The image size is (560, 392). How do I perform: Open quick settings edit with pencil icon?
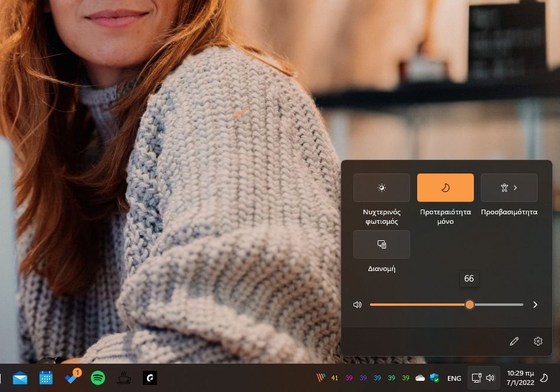[x=514, y=341]
